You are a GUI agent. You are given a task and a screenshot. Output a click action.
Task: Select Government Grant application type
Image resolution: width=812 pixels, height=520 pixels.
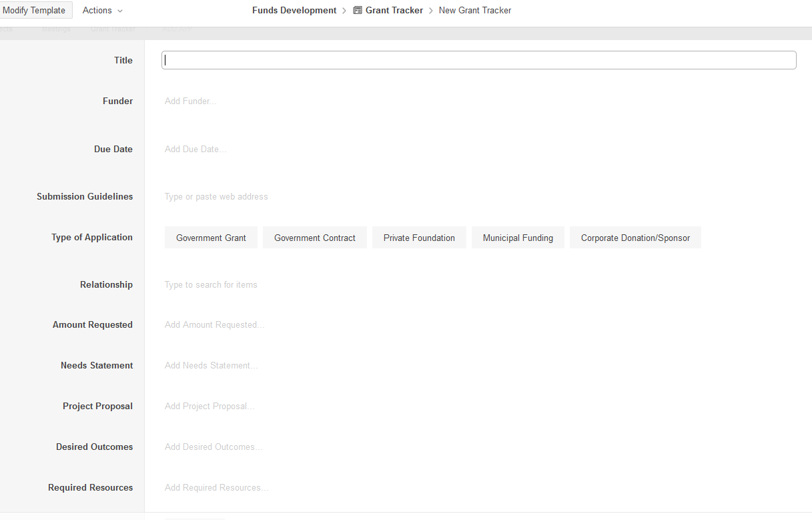[211, 238]
